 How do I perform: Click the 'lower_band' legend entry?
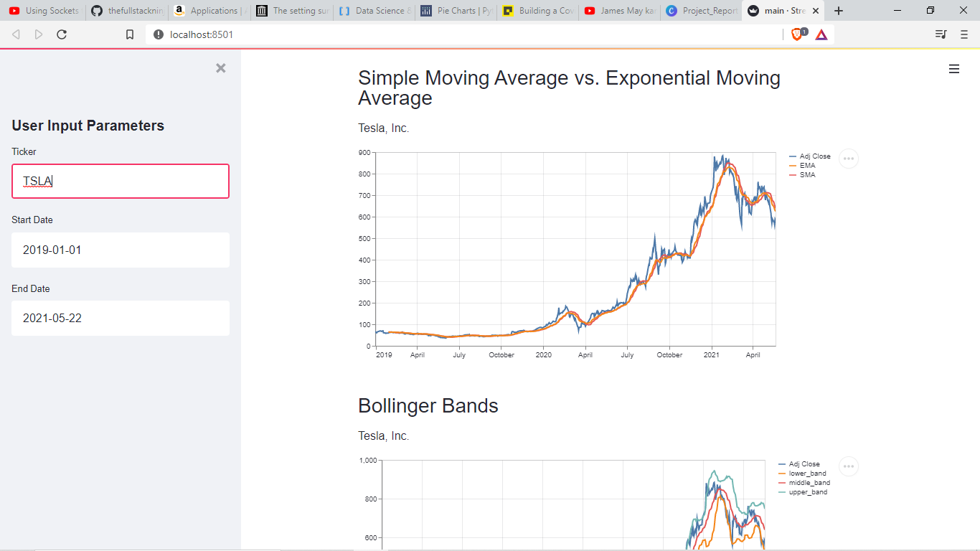pyautogui.click(x=802, y=474)
